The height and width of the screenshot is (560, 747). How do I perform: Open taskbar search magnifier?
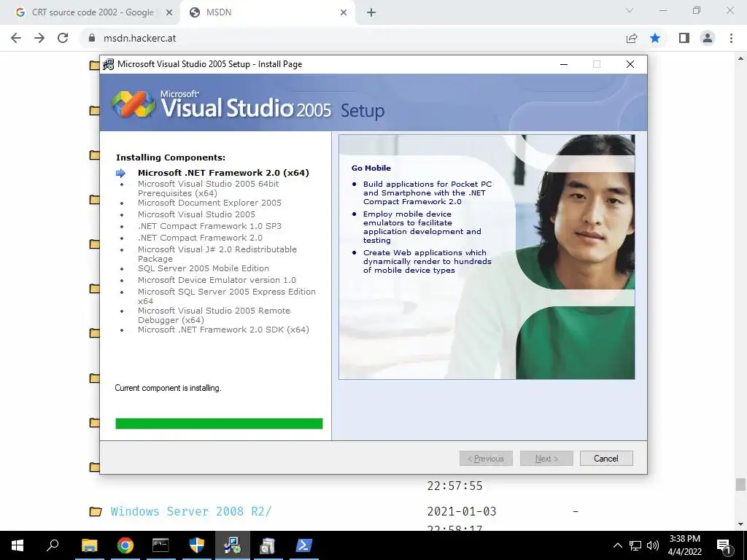pyautogui.click(x=53, y=545)
